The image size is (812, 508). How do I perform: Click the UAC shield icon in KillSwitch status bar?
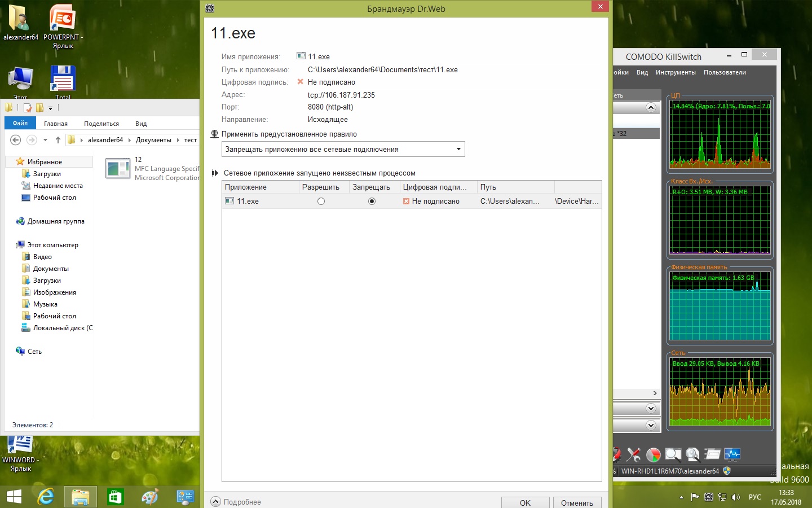[x=727, y=471]
